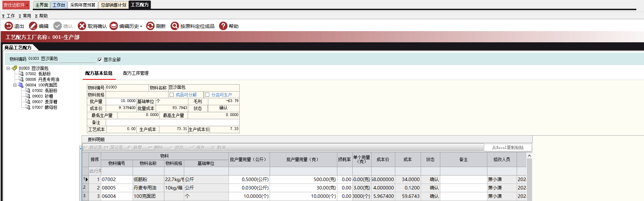Click the 编辑 pencil icon in toolbar
The image size is (644, 201).
33,26
